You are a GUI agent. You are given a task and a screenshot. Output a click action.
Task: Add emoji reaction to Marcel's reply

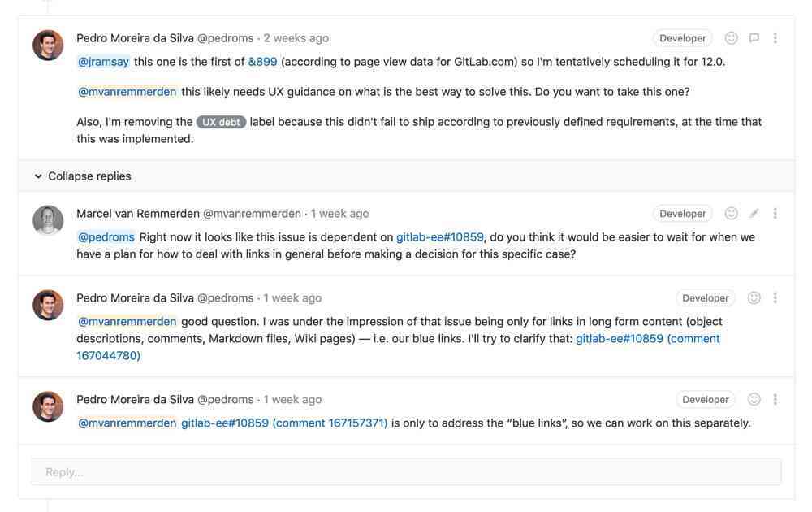click(731, 214)
